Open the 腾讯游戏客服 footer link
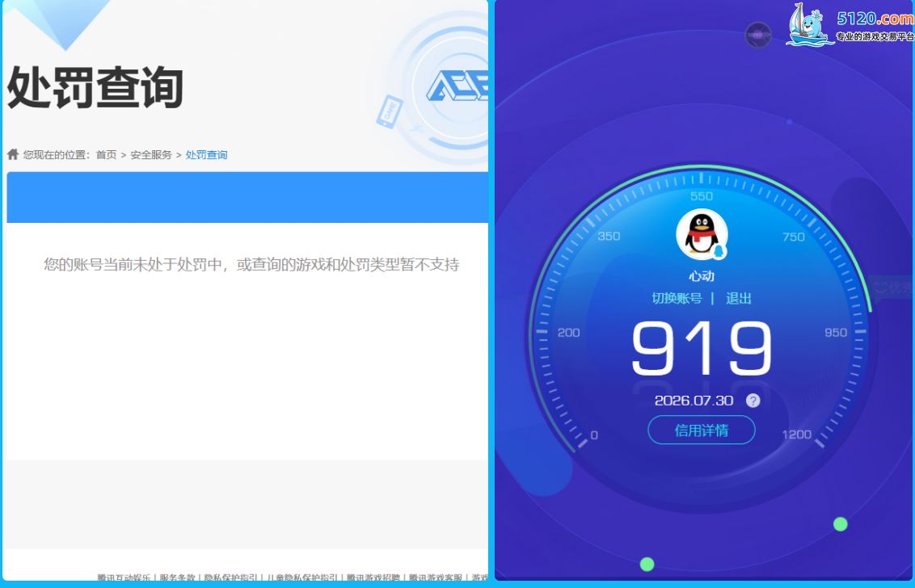The width and height of the screenshot is (915, 588). [x=436, y=577]
